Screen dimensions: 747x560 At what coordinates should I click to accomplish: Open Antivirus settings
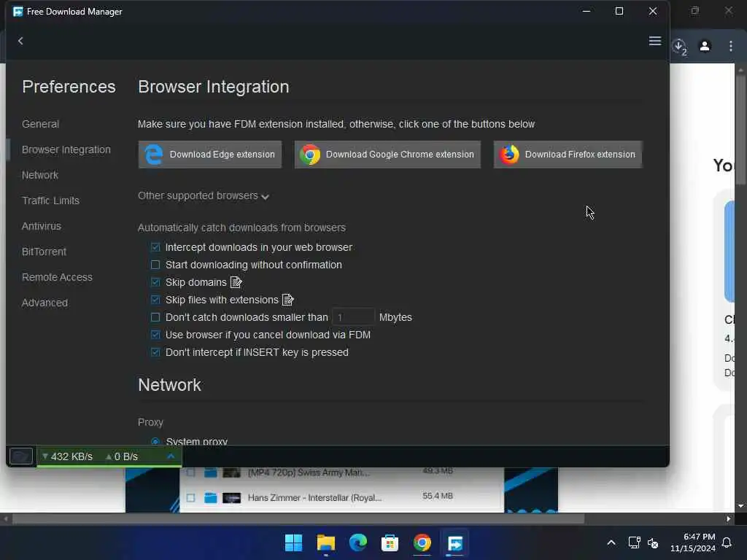click(42, 226)
